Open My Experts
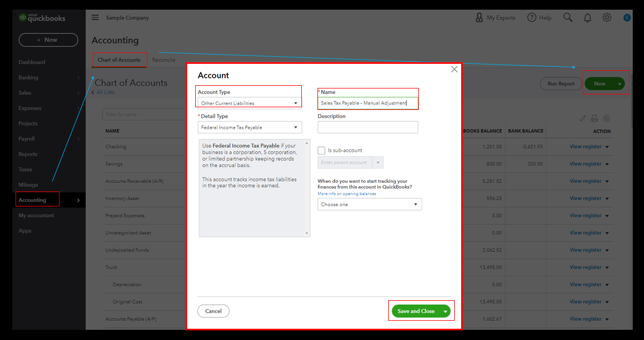644x340 pixels. pyautogui.click(x=495, y=18)
